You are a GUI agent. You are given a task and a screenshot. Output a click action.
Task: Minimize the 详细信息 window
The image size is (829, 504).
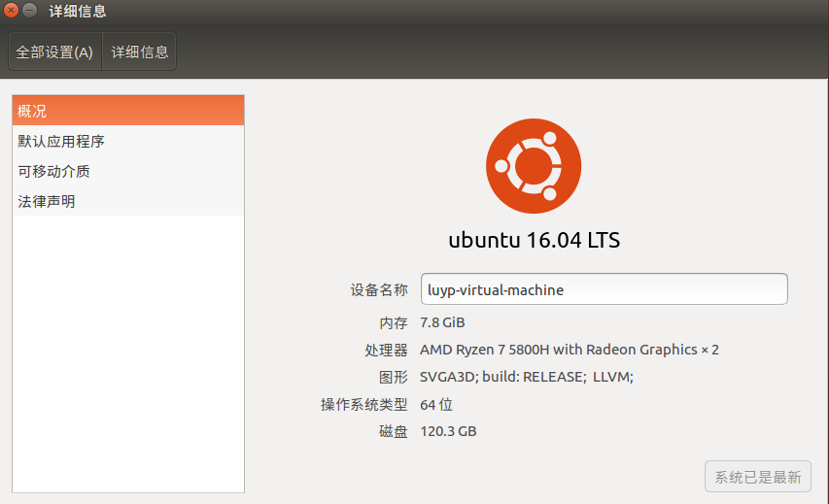tap(30, 10)
